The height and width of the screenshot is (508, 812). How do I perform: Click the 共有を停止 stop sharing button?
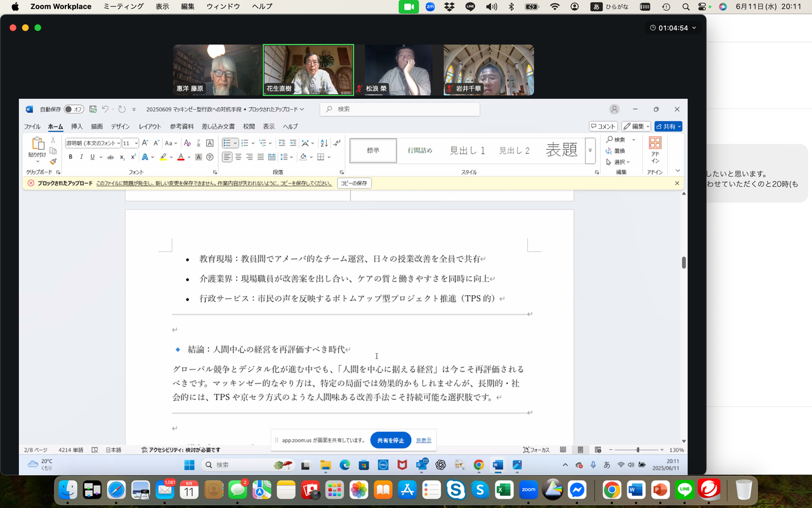click(391, 440)
